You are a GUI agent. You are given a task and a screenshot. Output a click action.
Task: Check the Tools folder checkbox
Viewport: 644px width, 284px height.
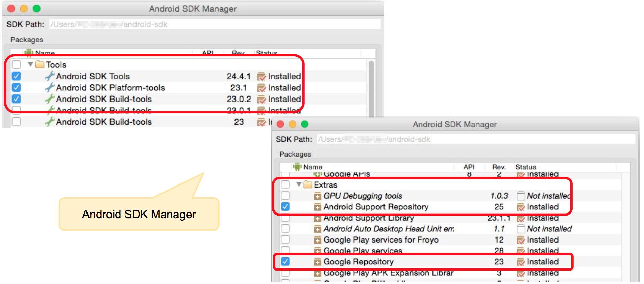pos(16,64)
